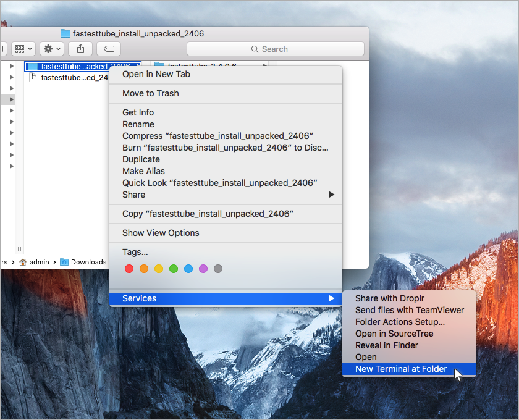Screen dimensions: 519x420
Task: Click the Downloads folder icon in path bar
Action: [x=64, y=262]
